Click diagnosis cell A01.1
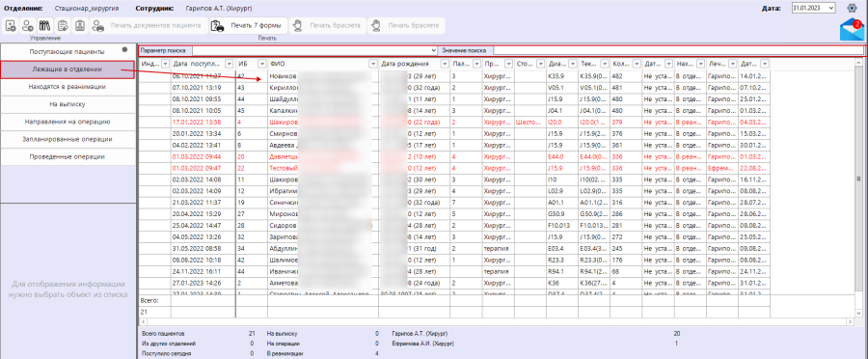This screenshot has height=359, width=868. point(562,203)
